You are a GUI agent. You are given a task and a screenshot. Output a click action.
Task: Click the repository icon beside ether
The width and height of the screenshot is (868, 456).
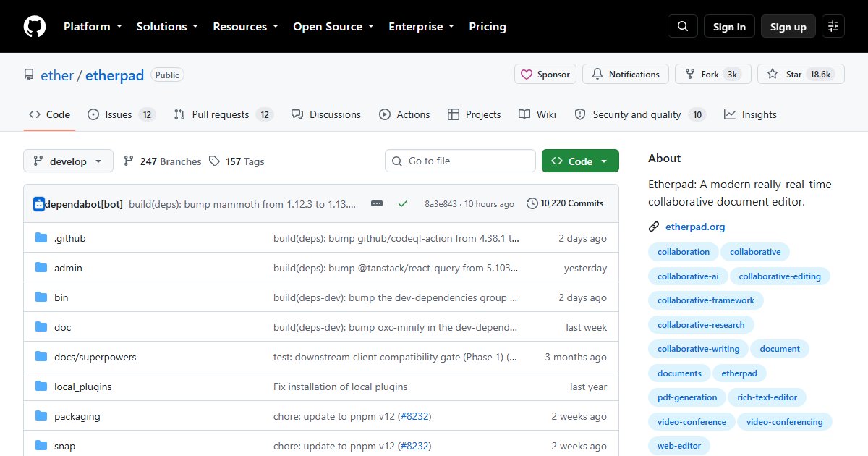point(29,75)
